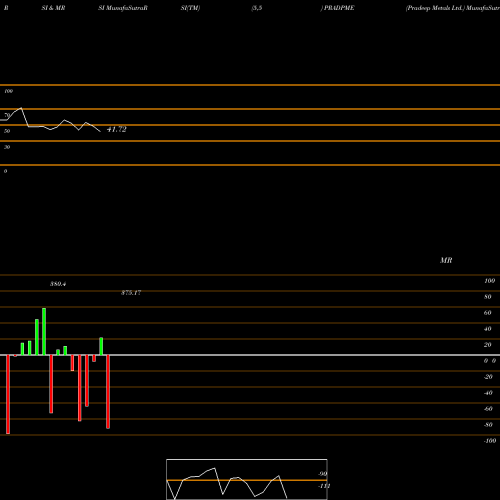Select the 100 label on RSI axis
The image size is (500, 500).
[x=8, y=91]
